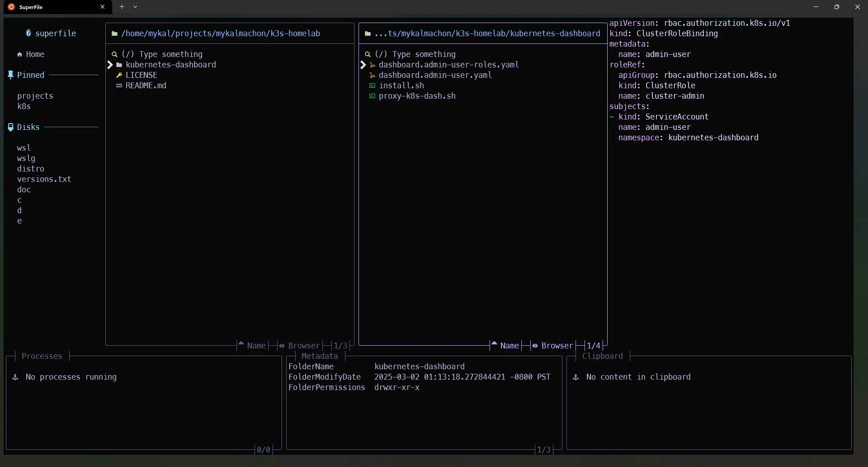
Task: Click the 1/4 counter in right panel footer
Action: tap(594, 346)
